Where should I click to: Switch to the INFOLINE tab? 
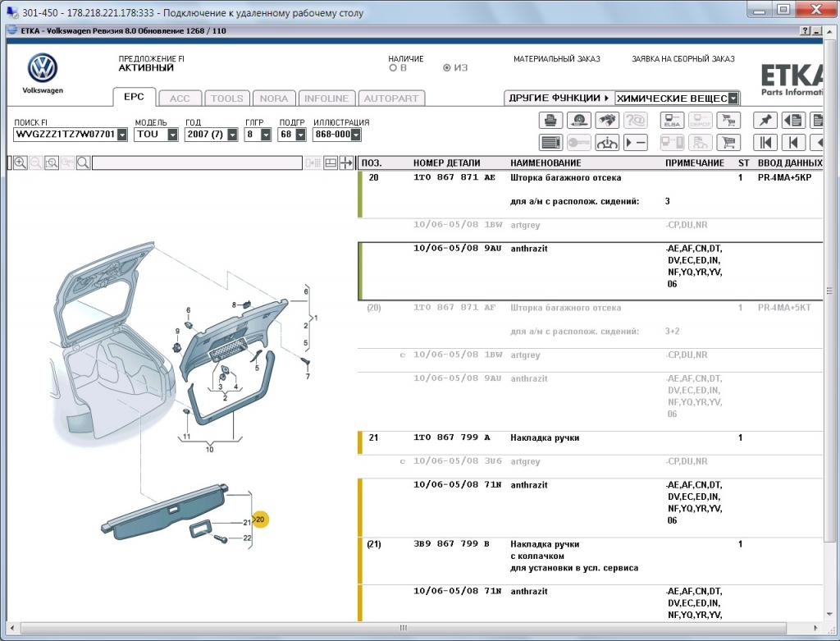point(326,98)
